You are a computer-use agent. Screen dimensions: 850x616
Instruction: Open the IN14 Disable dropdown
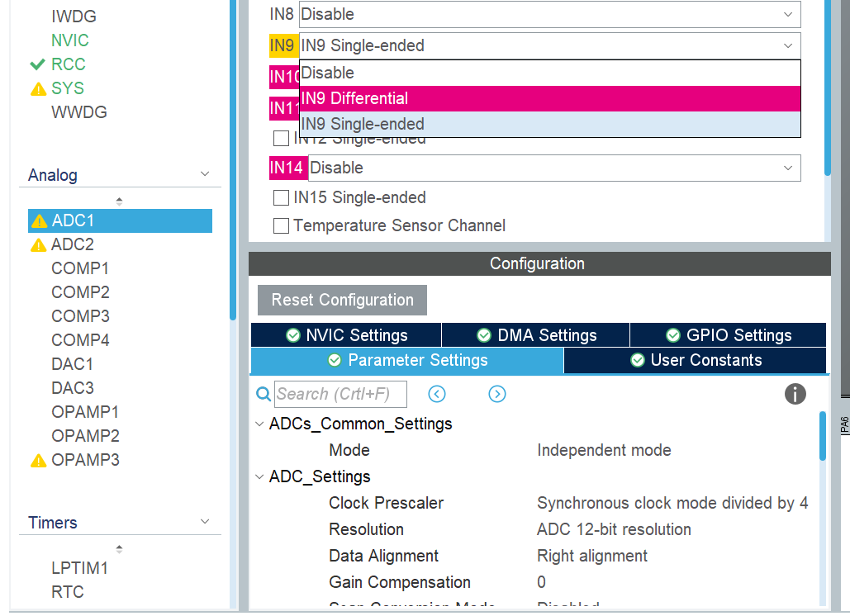point(553,168)
